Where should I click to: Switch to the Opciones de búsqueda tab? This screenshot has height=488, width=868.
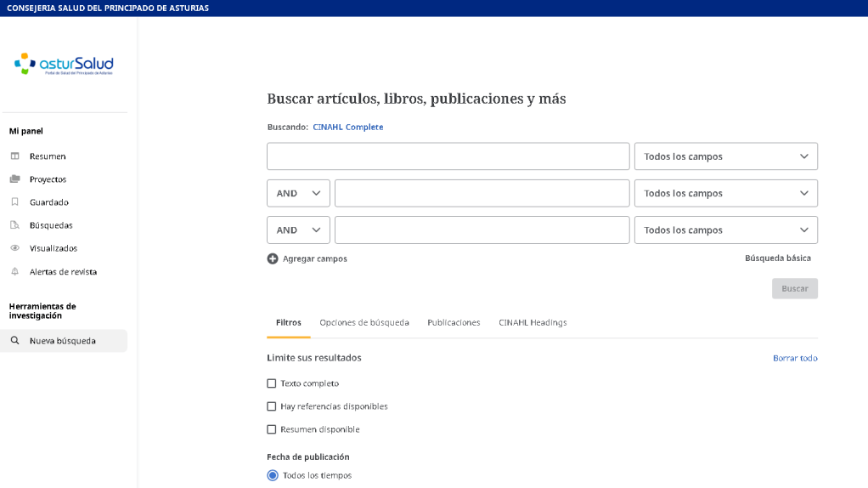[364, 322]
